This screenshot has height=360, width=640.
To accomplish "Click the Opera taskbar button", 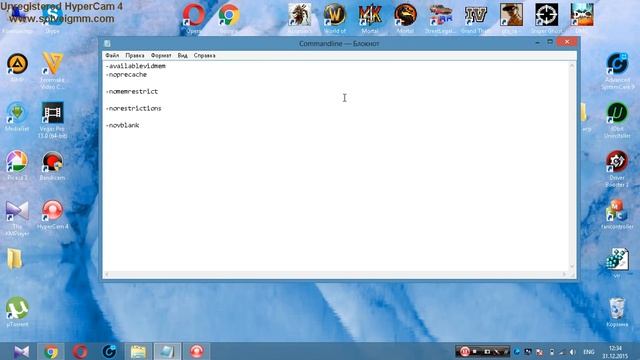I will pos(80,351).
